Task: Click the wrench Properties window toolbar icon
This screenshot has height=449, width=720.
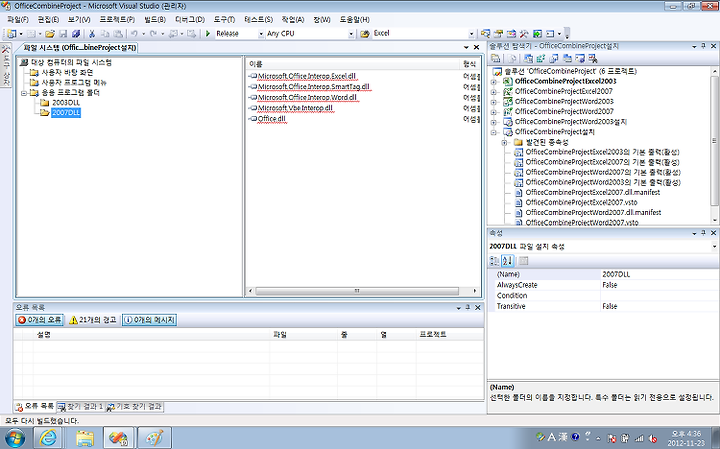Action: point(524,34)
